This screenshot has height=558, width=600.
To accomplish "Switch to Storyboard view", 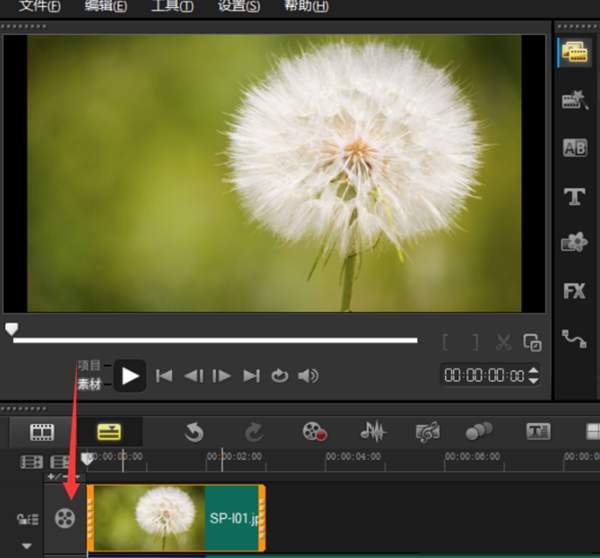I will (42, 432).
